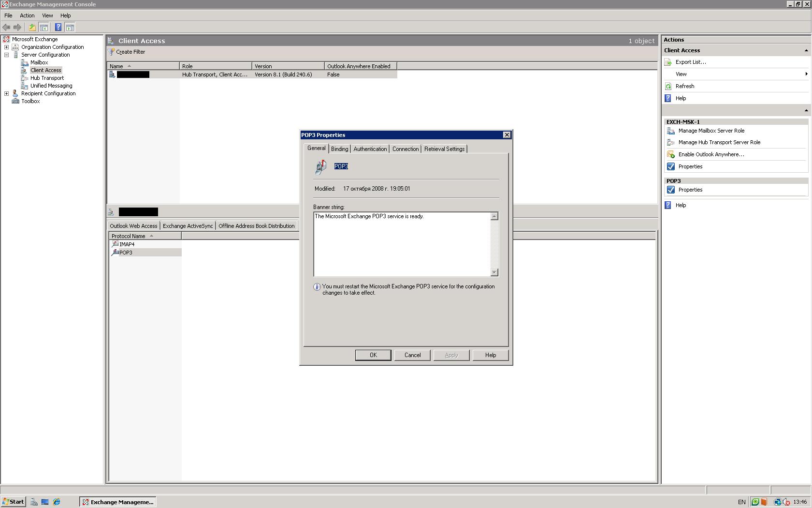Toggle the Show/Hide Action Pane toolbar icon
Image resolution: width=812 pixels, height=508 pixels.
click(70, 28)
